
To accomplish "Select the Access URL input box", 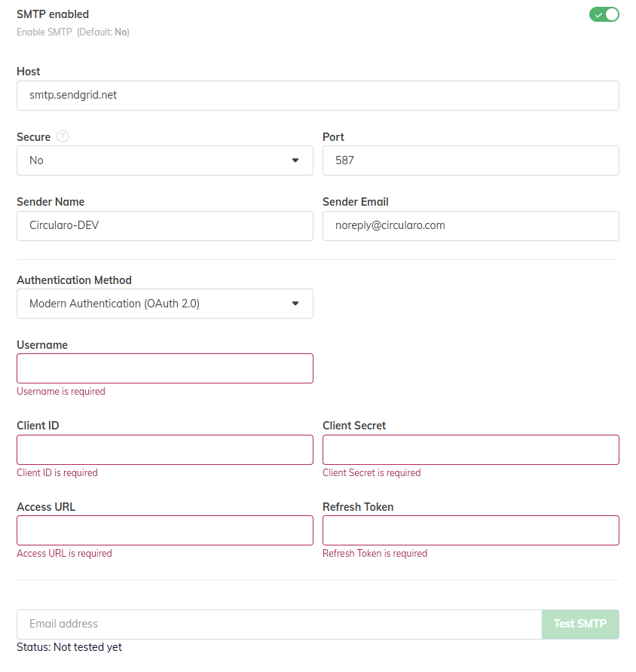I will [164, 530].
